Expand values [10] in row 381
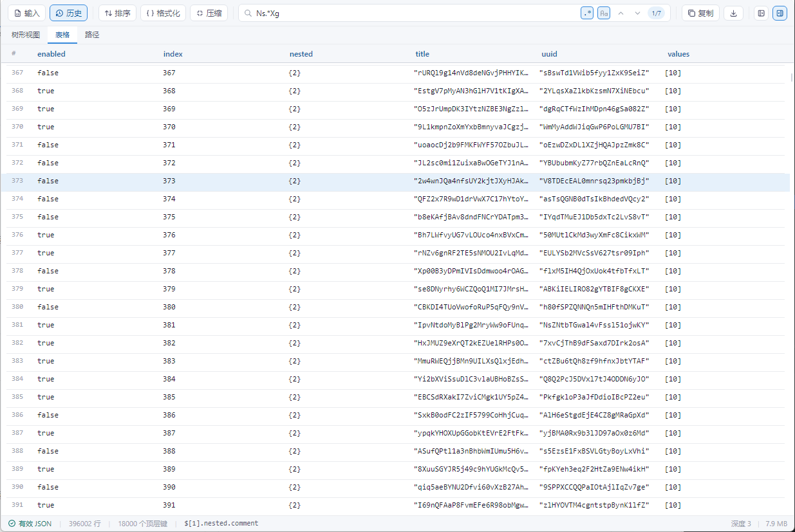The width and height of the screenshot is (795, 532). coord(673,325)
